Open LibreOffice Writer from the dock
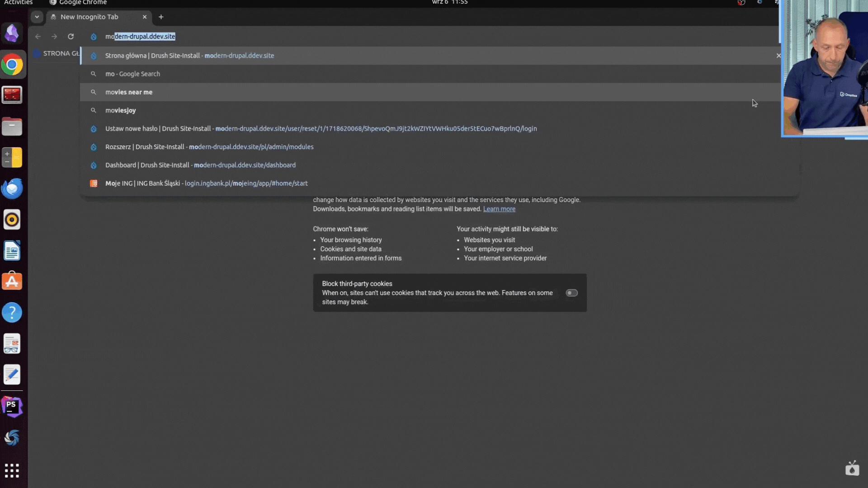 click(x=12, y=250)
